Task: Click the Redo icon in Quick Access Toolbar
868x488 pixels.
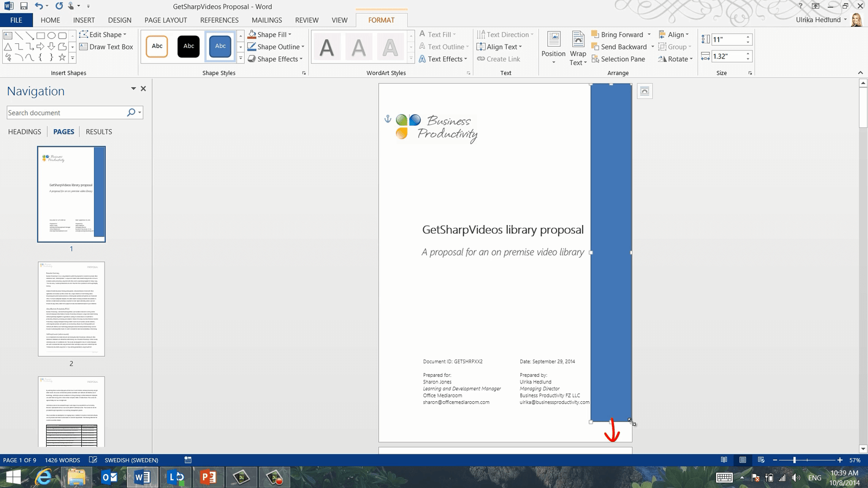Action: click(58, 6)
